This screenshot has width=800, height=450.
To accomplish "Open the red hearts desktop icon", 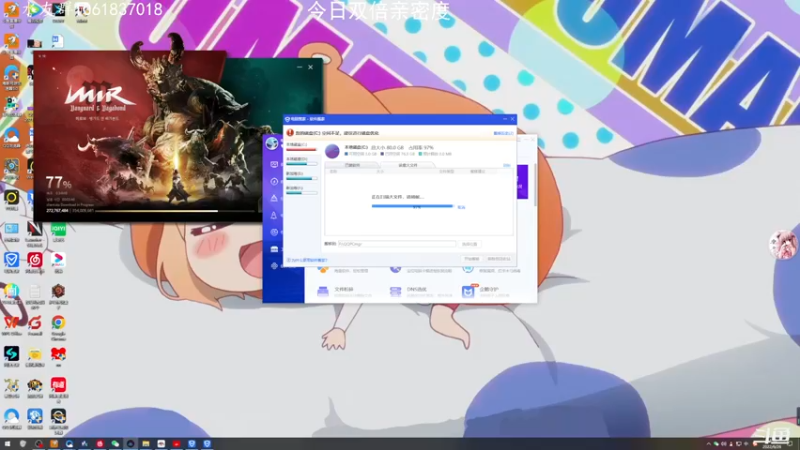I will coord(58,354).
